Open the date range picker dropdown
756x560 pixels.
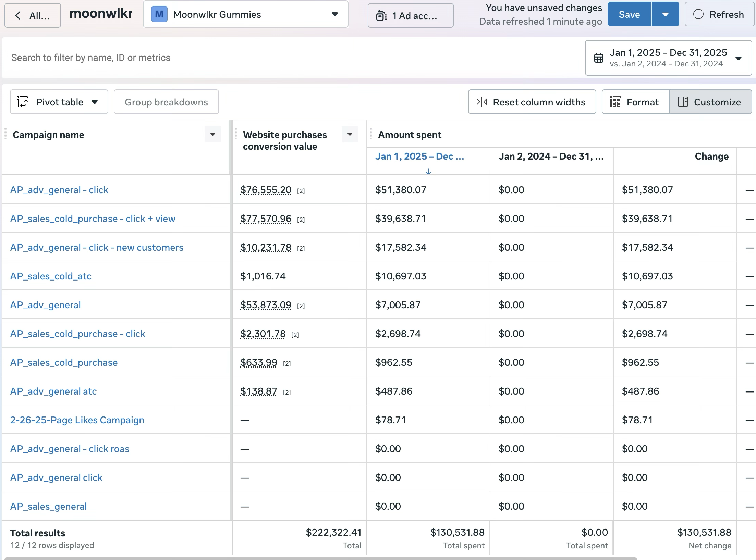coord(668,58)
